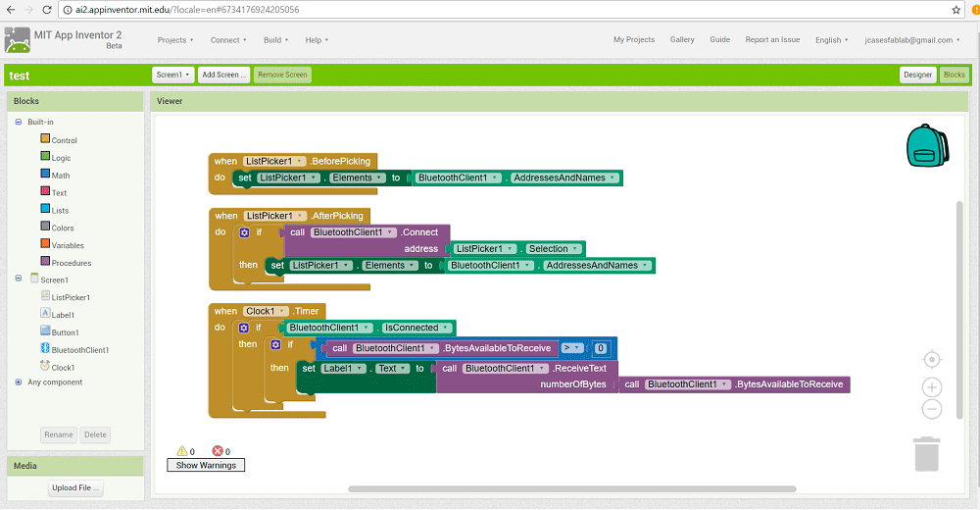Click the browser forward arrow
Viewport: 980px width, 510px height.
[x=28, y=10]
